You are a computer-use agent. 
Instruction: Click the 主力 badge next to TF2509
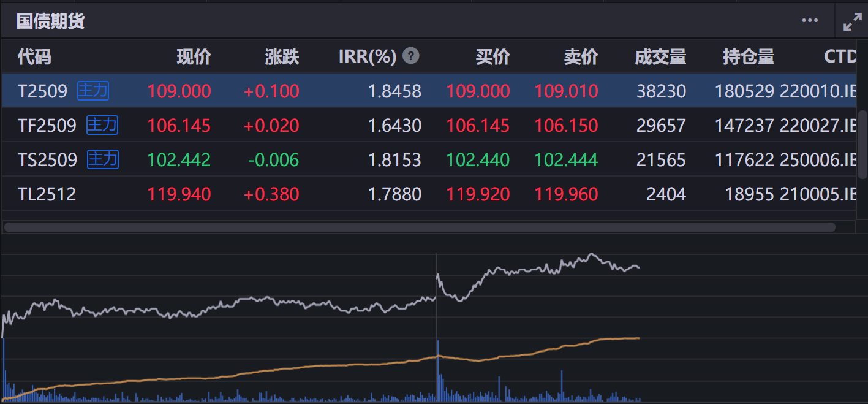tap(102, 126)
